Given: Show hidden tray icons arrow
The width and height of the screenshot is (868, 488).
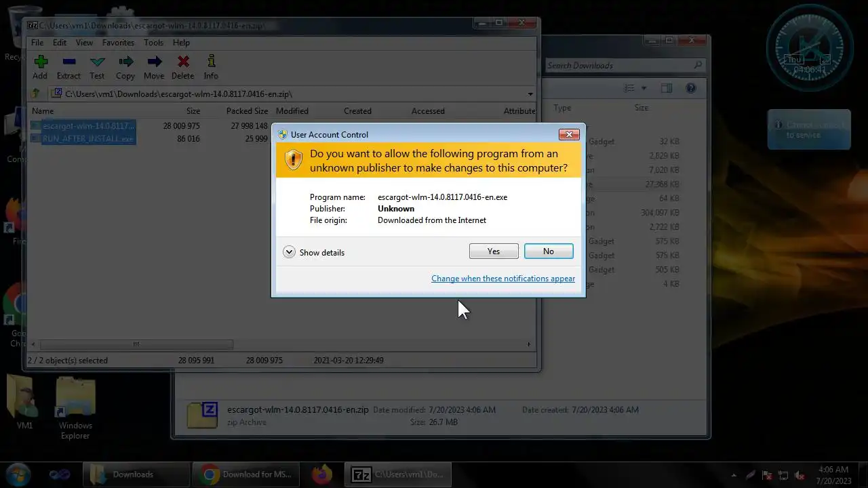Looking at the screenshot, I should (734, 475).
